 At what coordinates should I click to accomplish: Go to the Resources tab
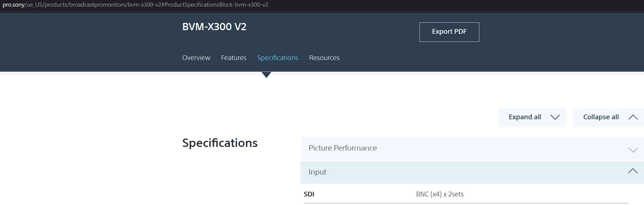click(x=324, y=58)
